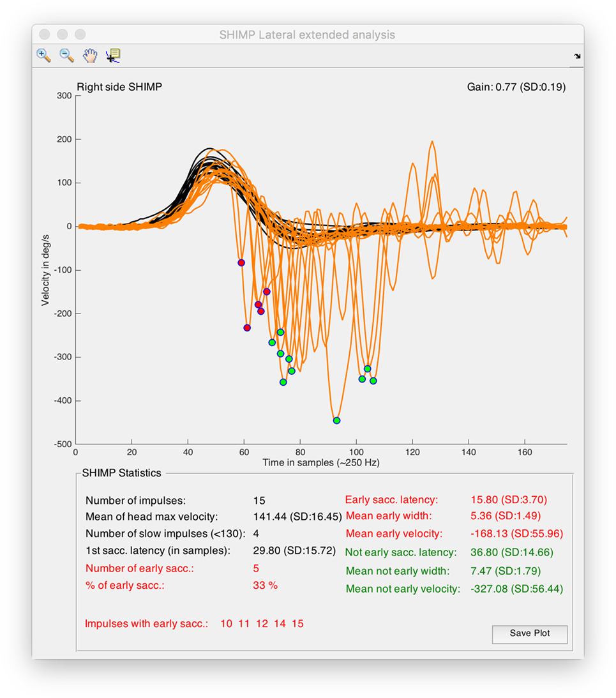Click the value '7.47 (SD:1.79)'

pyautogui.click(x=506, y=571)
